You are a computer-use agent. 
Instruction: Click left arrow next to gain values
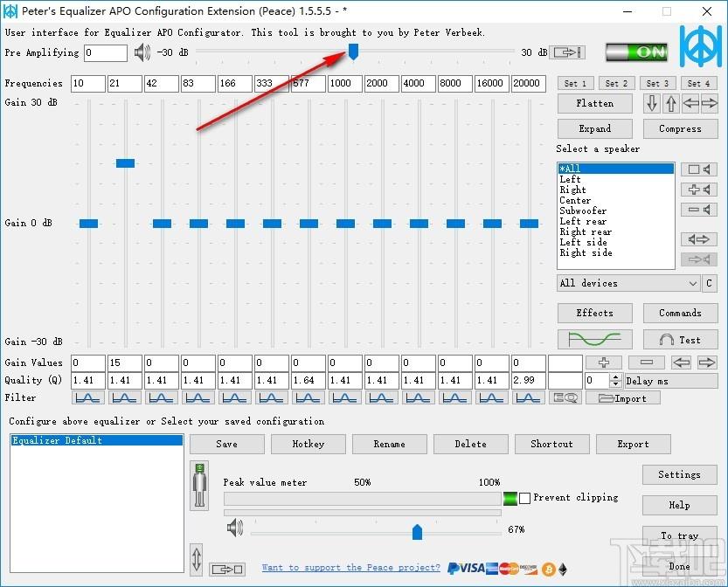(x=681, y=363)
